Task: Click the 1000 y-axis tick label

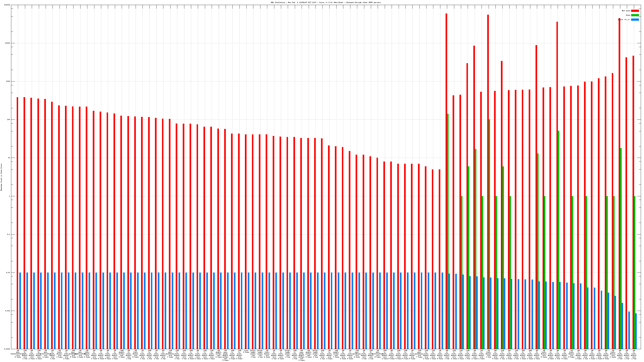Action: (x=8, y=81)
